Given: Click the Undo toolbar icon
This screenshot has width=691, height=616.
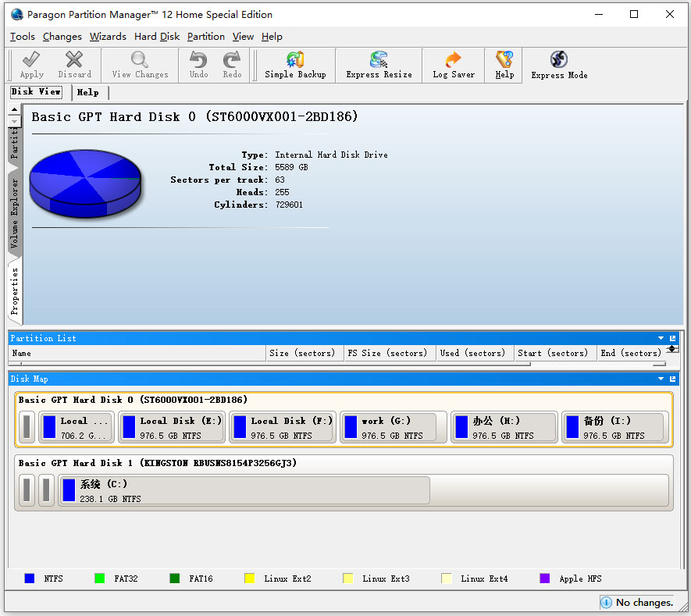Looking at the screenshot, I should 198,65.
